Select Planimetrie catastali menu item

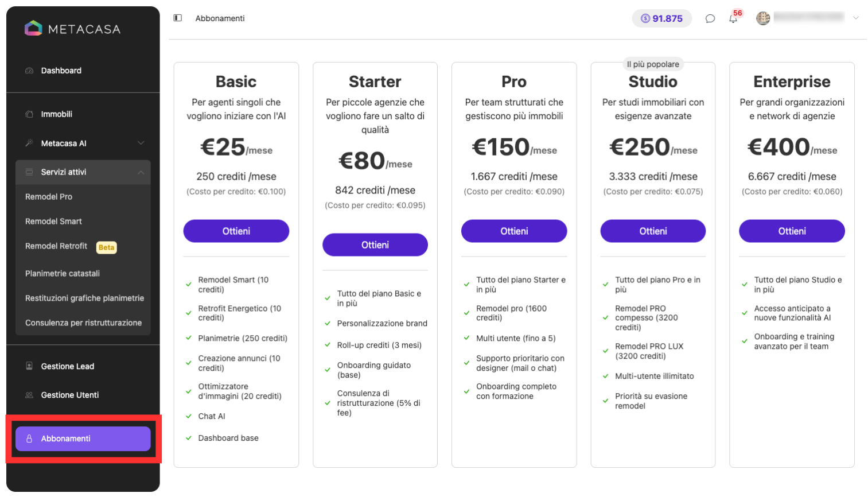[x=63, y=273]
